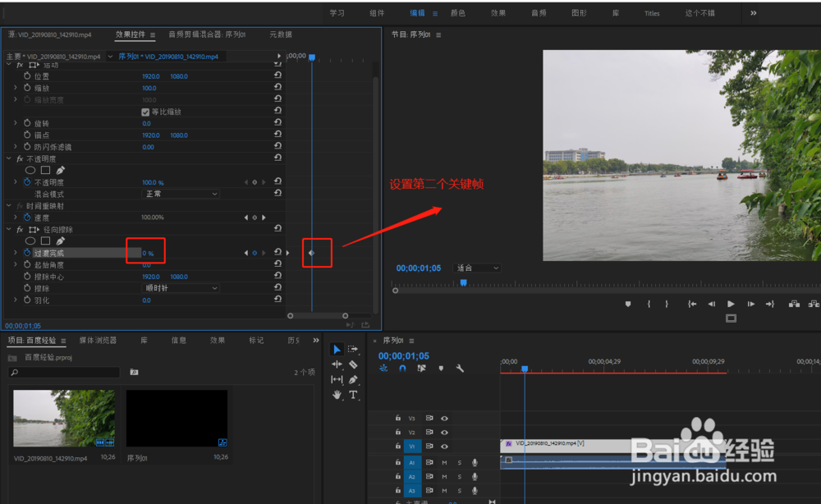Toggle V1 track output eye
Image resolution: width=821 pixels, height=504 pixels.
444,447
